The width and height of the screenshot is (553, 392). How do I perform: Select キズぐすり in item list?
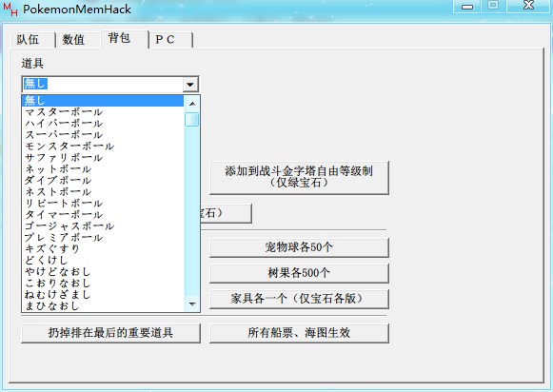point(104,249)
